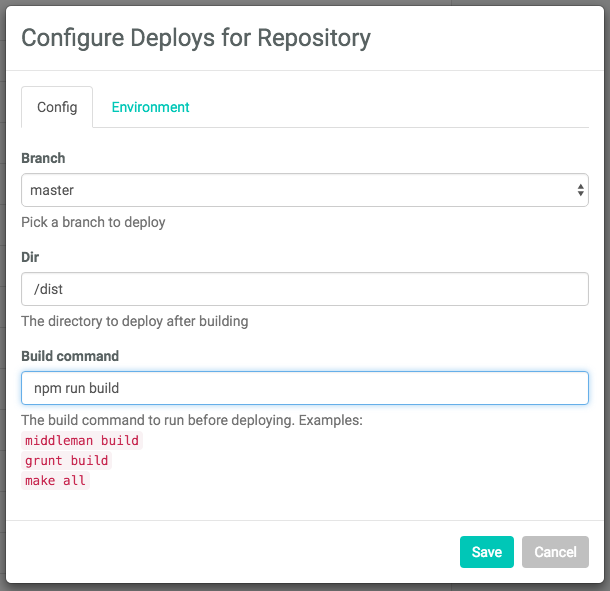The width and height of the screenshot is (610, 591).
Task: Switch to the Environment tab
Action: point(150,107)
